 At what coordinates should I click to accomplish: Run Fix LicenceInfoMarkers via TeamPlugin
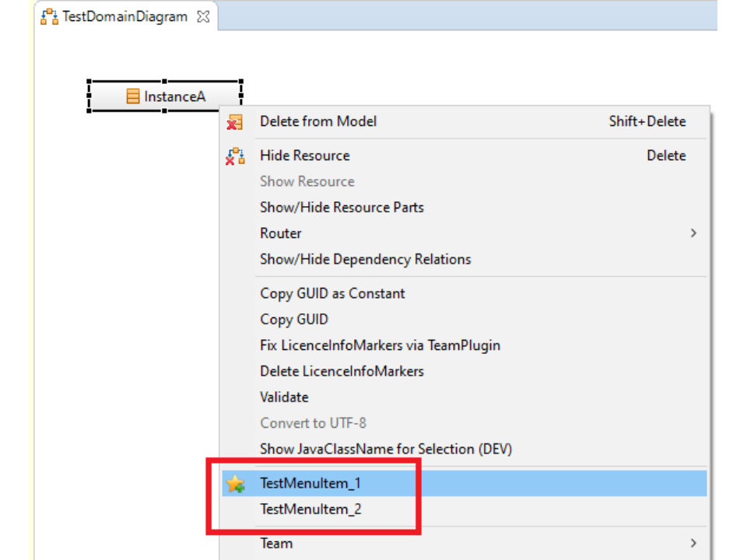pos(465,345)
